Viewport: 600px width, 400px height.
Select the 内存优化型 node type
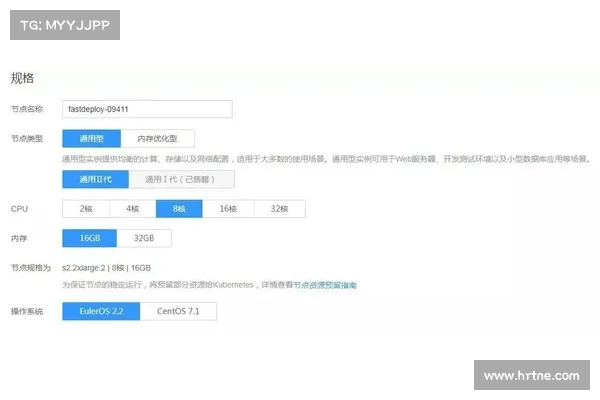click(x=158, y=139)
